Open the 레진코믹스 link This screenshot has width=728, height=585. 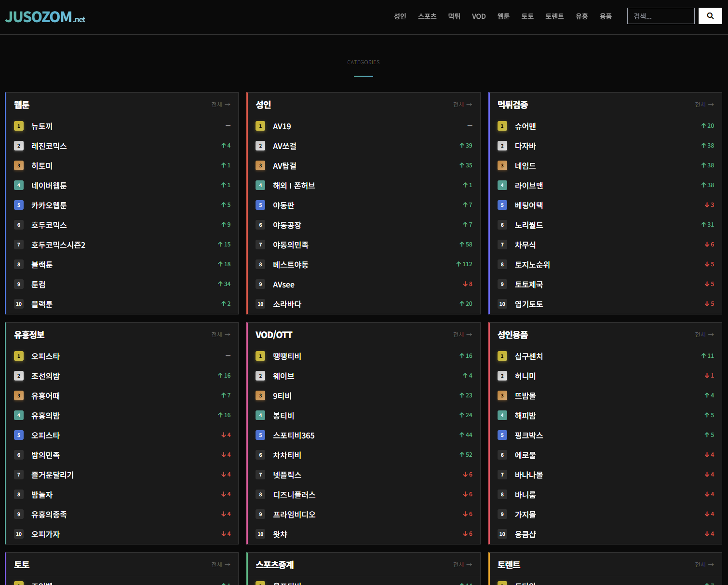[x=49, y=146]
